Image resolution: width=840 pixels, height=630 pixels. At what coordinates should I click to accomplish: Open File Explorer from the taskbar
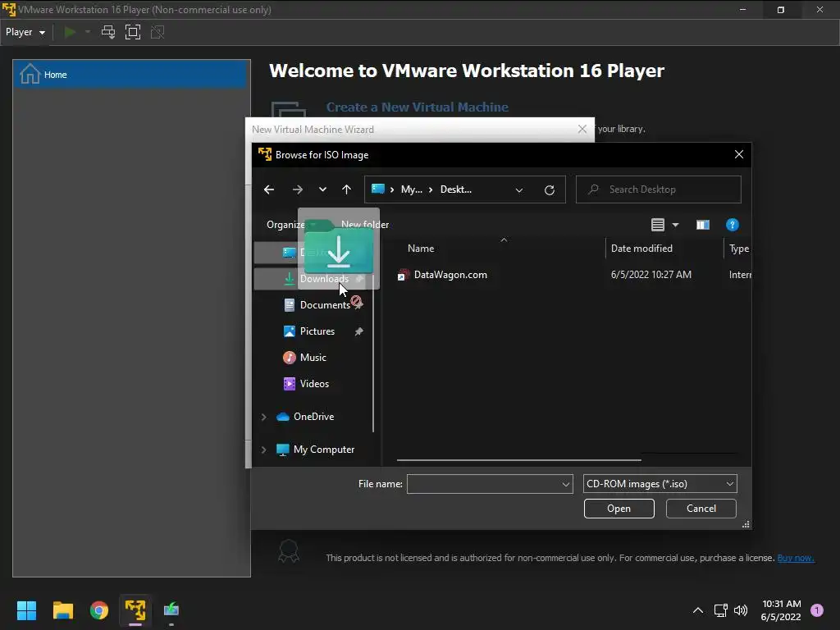pos(62,610)
